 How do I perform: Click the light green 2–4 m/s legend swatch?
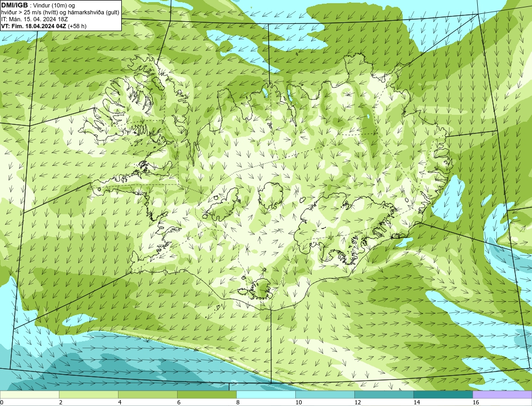coord(88,394)
